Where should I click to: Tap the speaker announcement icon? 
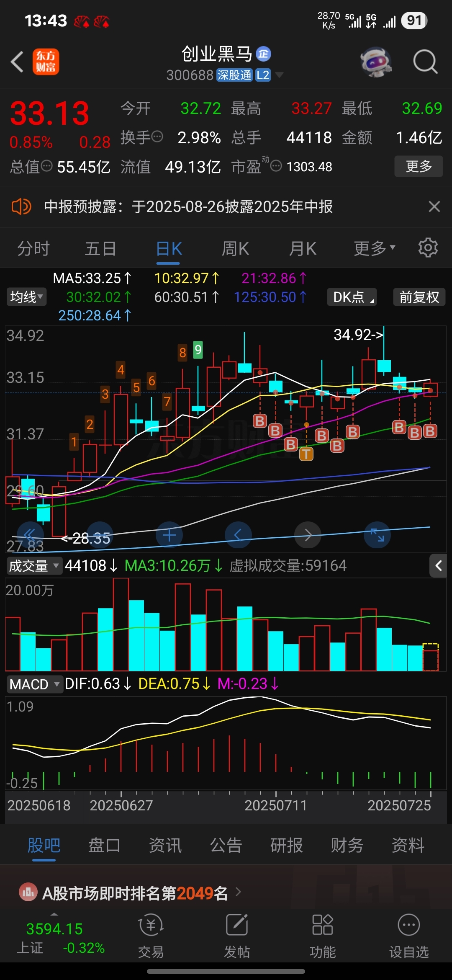[21, 206]
